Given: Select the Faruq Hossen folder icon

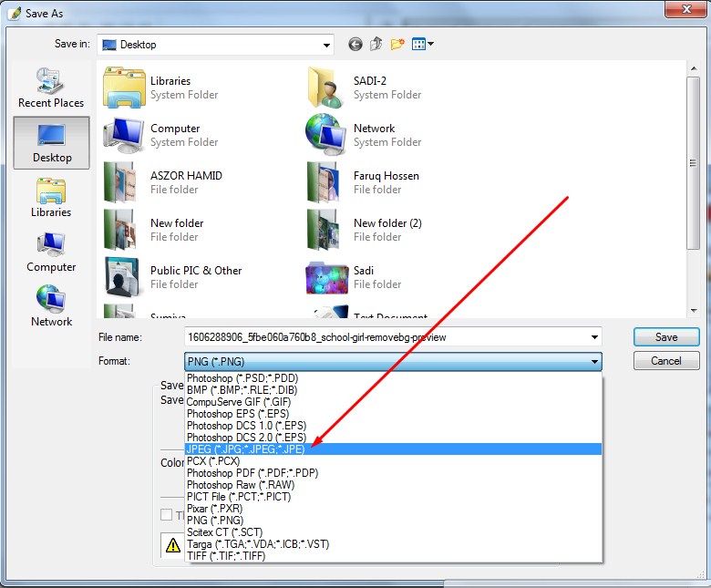Looking at the screenshot, I should [323, 182].
